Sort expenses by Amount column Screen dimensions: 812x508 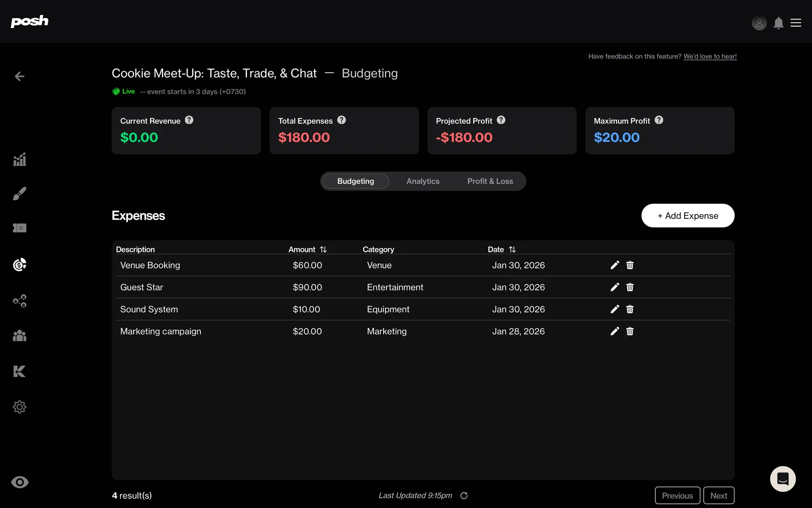(323, 250)
